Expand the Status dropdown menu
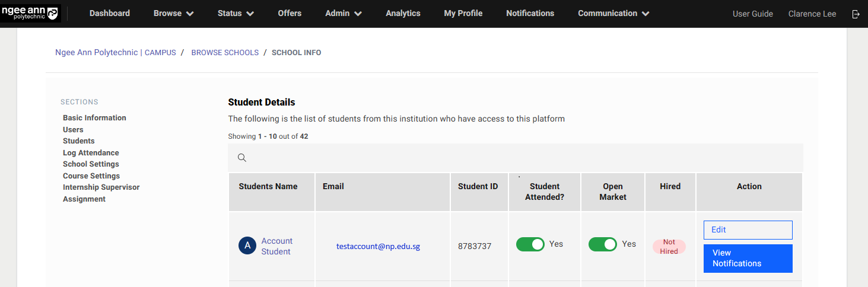868x287 pixels. 236,13
